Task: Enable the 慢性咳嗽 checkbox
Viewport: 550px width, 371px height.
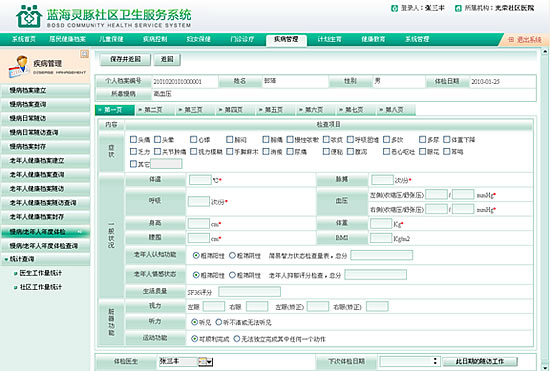Action: tap(290, 140)
